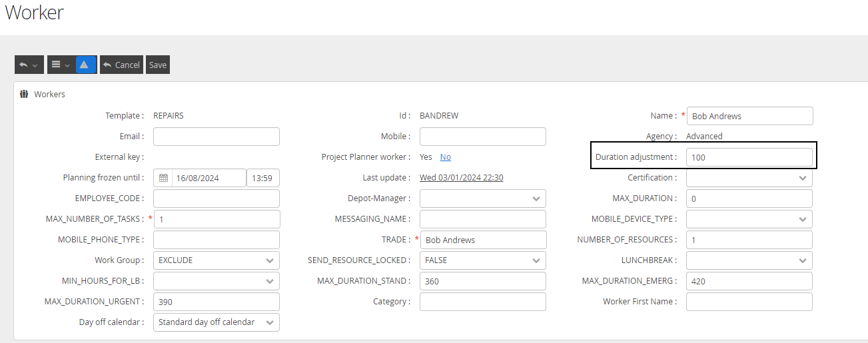
Task: Set Project Planner worker to No
Action: coord(445,157)
